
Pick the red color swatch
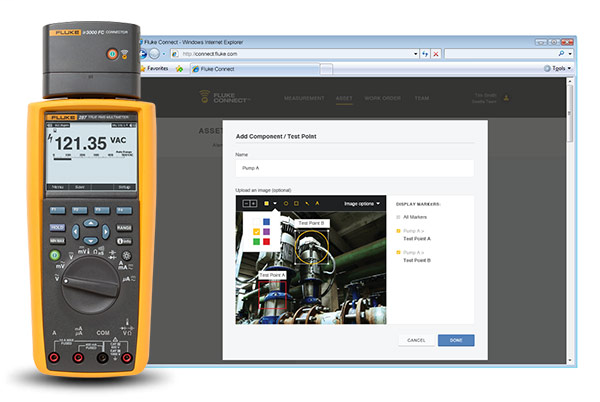[266, 241]
